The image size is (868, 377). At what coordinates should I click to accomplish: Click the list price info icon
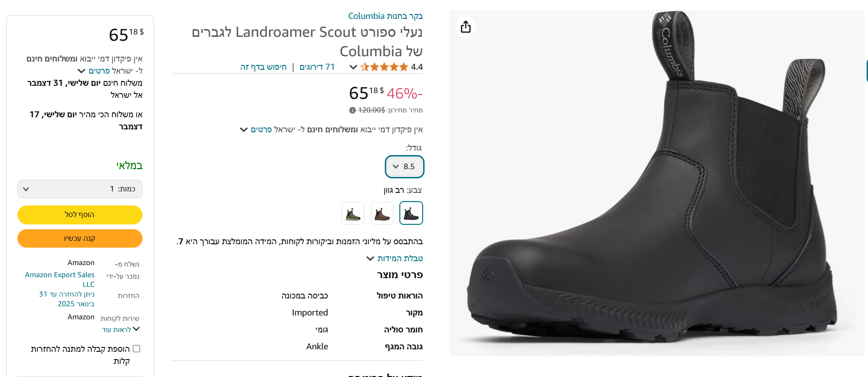pyautogui.click(x=352, y=110)
